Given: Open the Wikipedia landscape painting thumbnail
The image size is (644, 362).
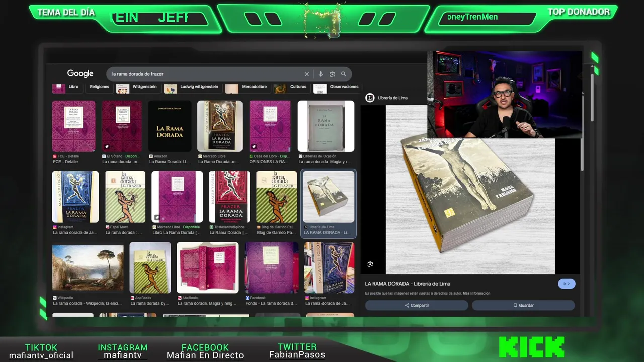Looking at the screenshot, I should (x=88, y=268).
